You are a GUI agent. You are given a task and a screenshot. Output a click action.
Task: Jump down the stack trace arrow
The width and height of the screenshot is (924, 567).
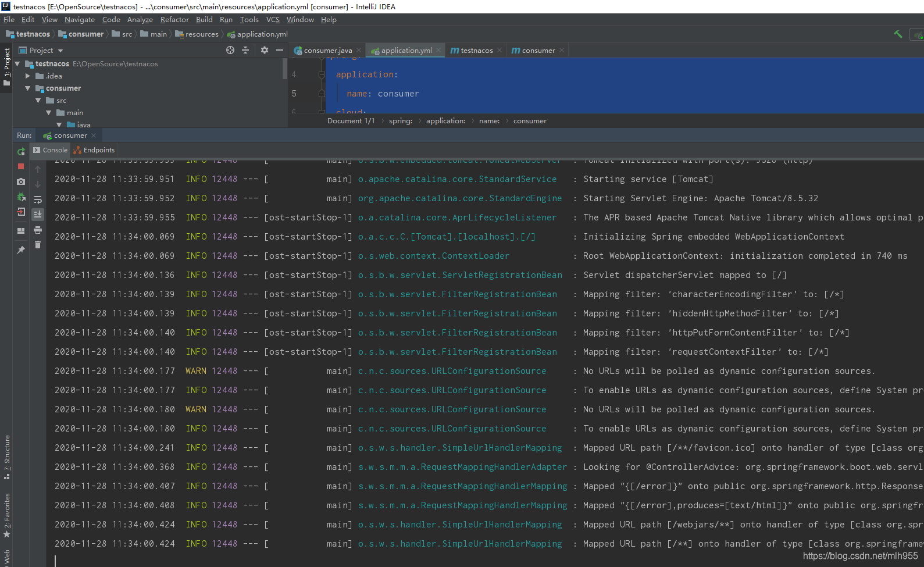pos(38,184)
